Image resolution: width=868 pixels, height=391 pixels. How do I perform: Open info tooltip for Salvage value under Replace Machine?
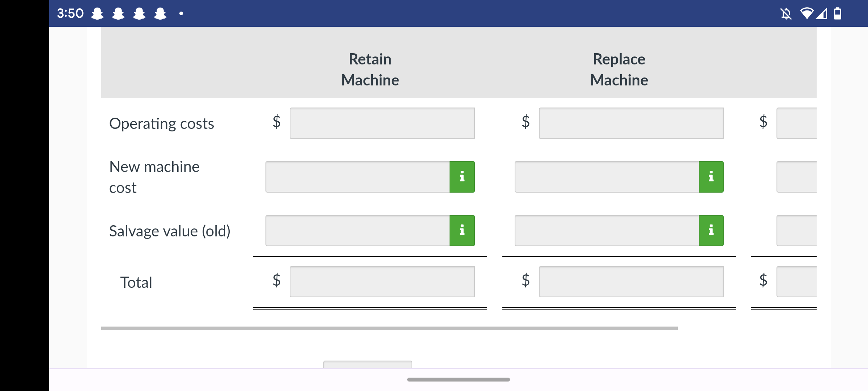pyautogui.click(x=711, y=230)
